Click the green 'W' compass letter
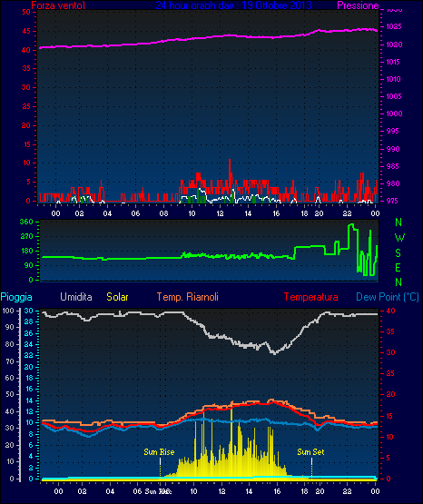This screenshot has width=423, height=504. pyautogui.click(x=399, y=238)
